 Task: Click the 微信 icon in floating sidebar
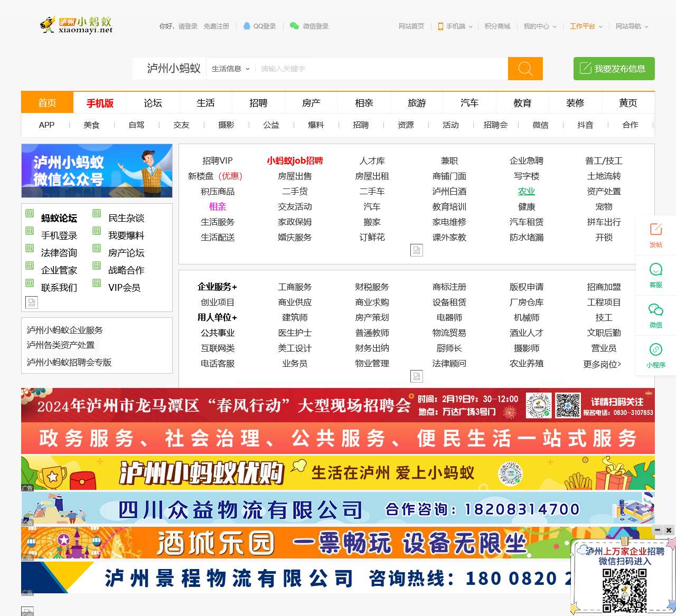point(655,310)
